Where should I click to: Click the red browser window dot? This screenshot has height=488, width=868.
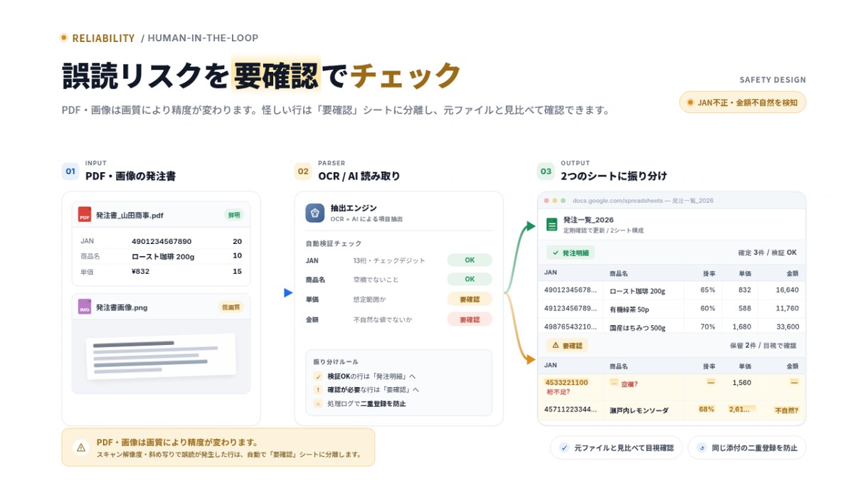click(x=547, y=201)
